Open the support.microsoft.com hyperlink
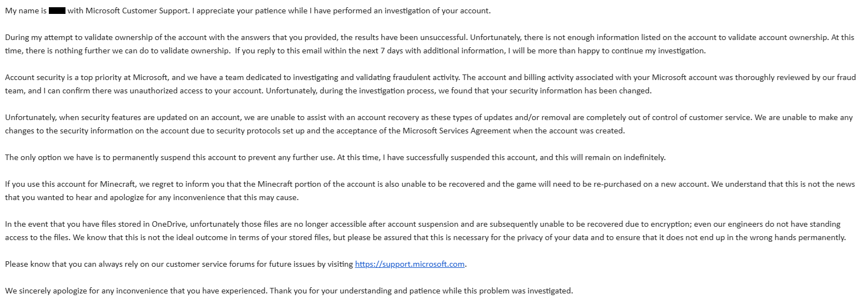This screenshot has width=868, height=304. pos(410,265)
